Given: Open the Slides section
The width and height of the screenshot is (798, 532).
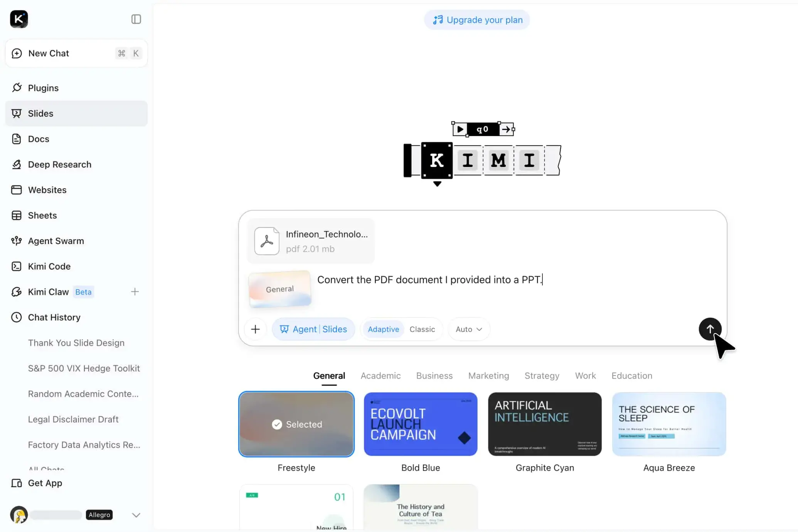Looking at the screenshot, I should click(x=76, y=113).
